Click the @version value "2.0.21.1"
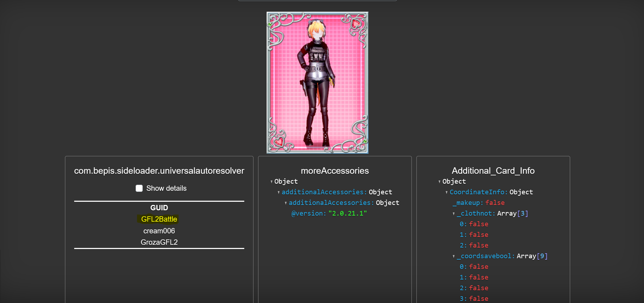Image resolution: width=644 pixels, height=303 pixels. [347, 213]
